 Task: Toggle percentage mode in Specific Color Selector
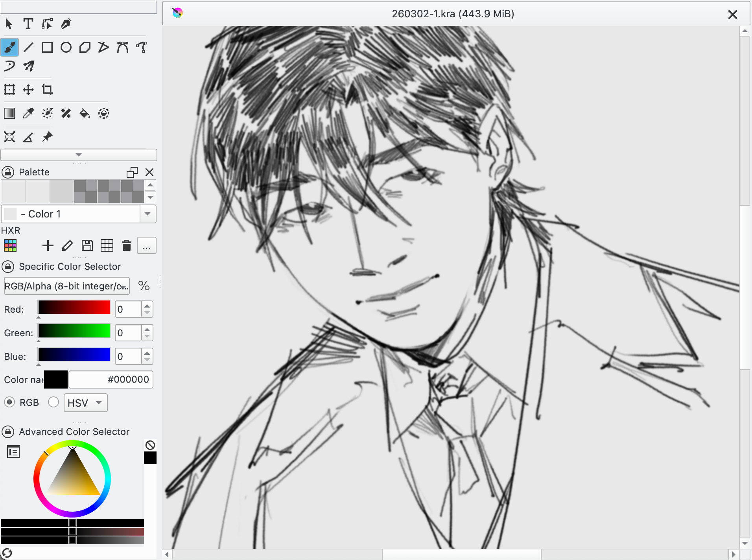[144, 286]
